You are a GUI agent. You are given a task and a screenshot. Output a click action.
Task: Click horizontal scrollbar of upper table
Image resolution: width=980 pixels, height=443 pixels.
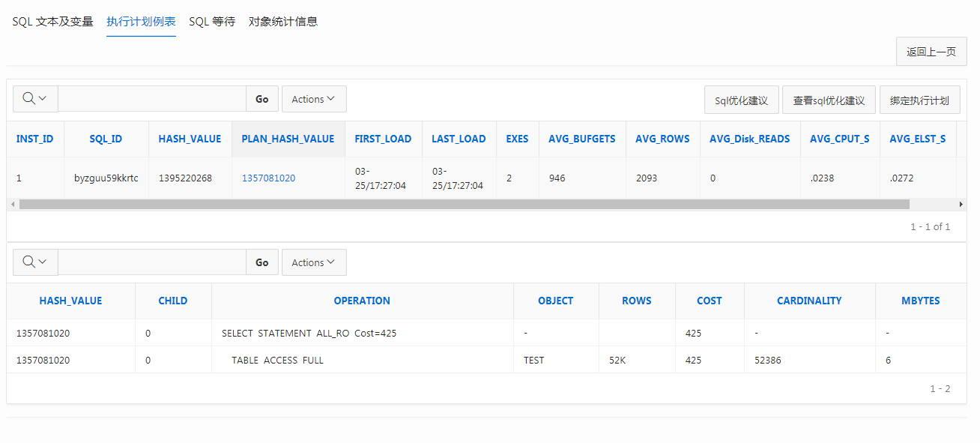[x=464, y=204]
